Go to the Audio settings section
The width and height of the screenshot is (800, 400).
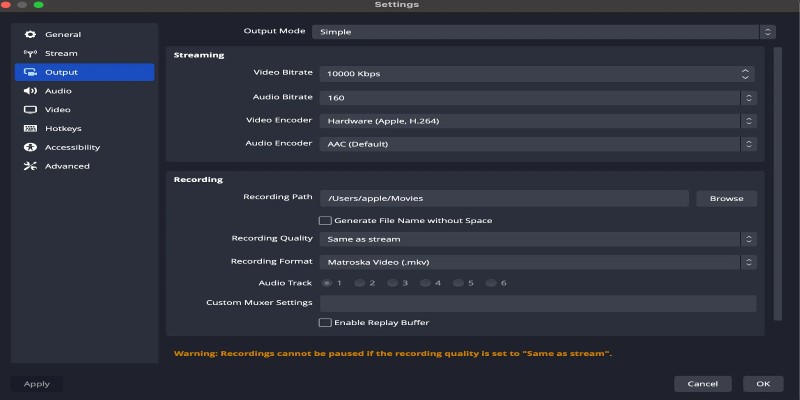[x=85, y=91]
